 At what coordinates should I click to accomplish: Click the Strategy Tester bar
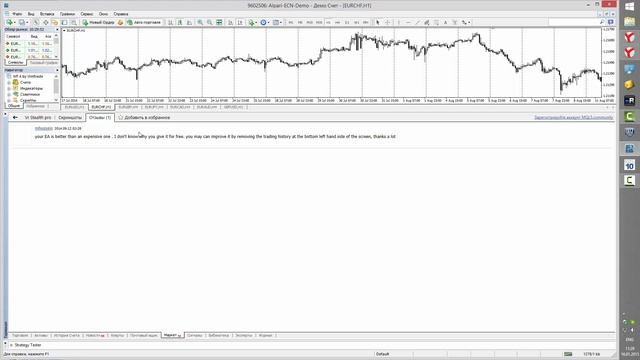[28, 345]
